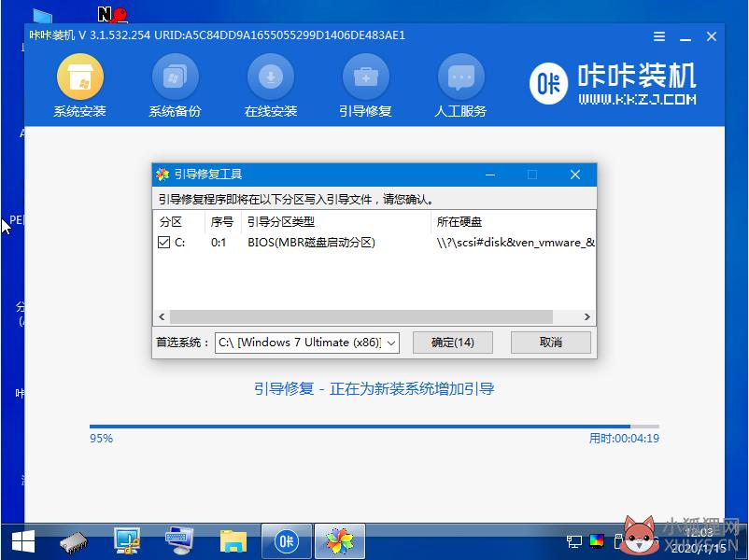Click the 引导修复 status message text
Image resolution: width=749 pixels, height=560 pixels.
[374, 389]
